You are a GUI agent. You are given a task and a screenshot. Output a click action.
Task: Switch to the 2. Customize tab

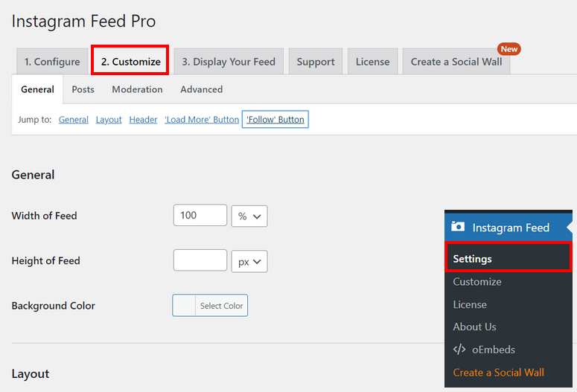[130, 62]
